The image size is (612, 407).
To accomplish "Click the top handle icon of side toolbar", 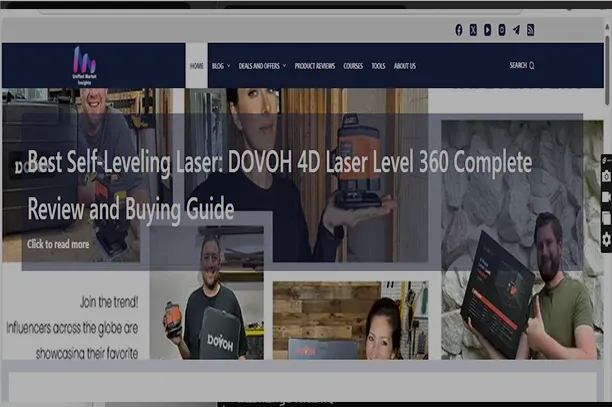I will coord(606,160).
